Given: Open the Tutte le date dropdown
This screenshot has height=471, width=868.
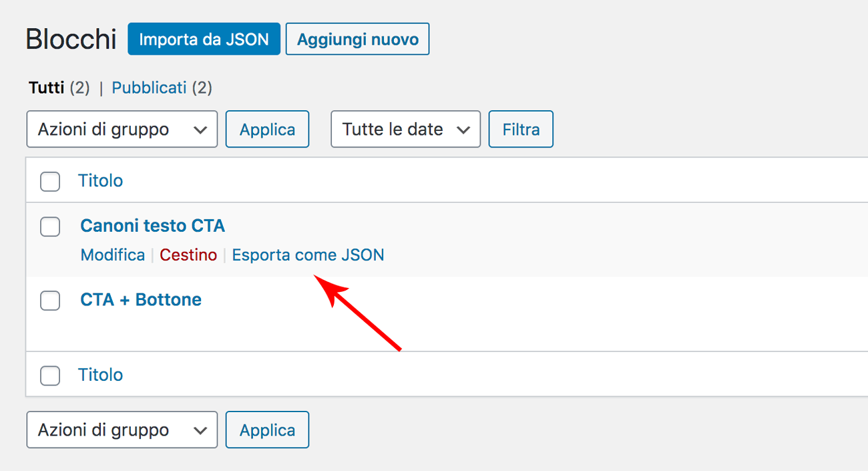Looking at the screenshot, I should 406,129.
